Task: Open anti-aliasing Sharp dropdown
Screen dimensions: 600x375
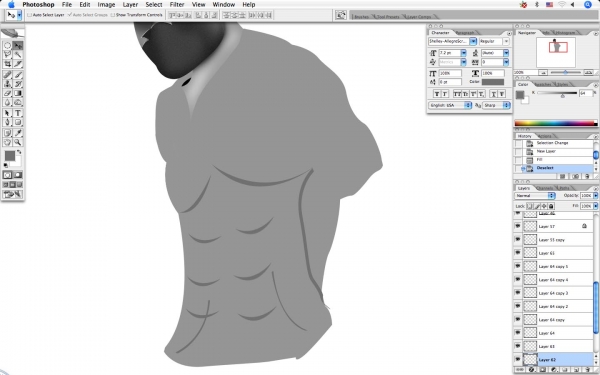Action: [x=496, y=105]
